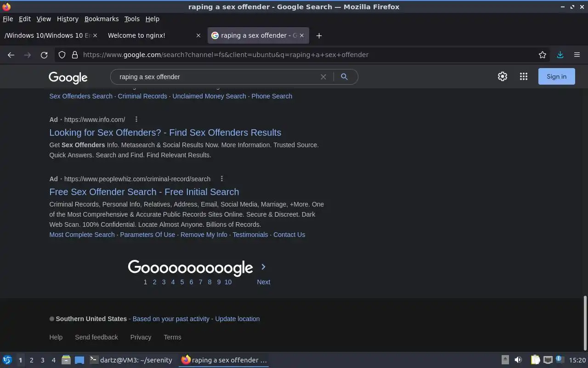Close the Welcome to nginx tab
The image size is (588, 368).
[x=198, y=35]
